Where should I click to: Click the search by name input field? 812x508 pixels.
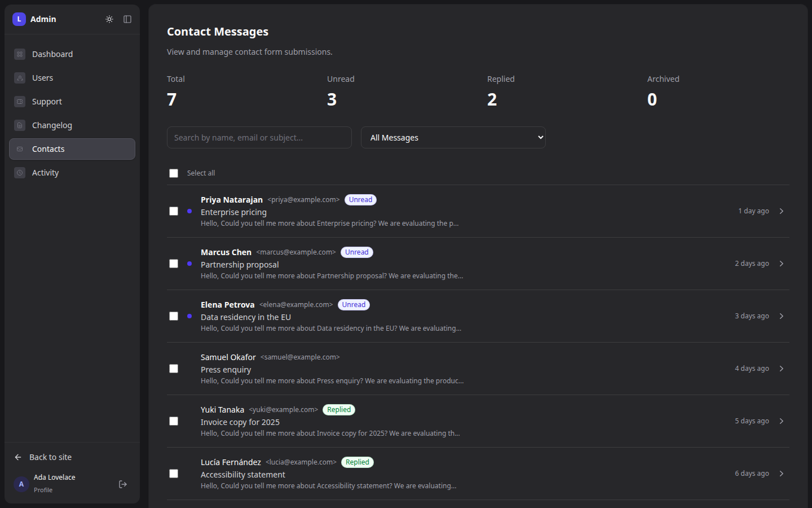coord(259,138)
